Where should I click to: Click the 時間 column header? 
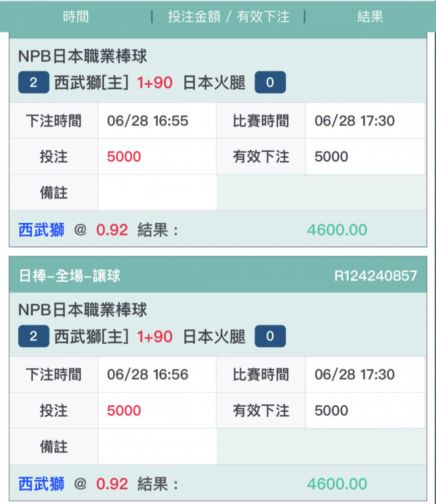point(76,17)
